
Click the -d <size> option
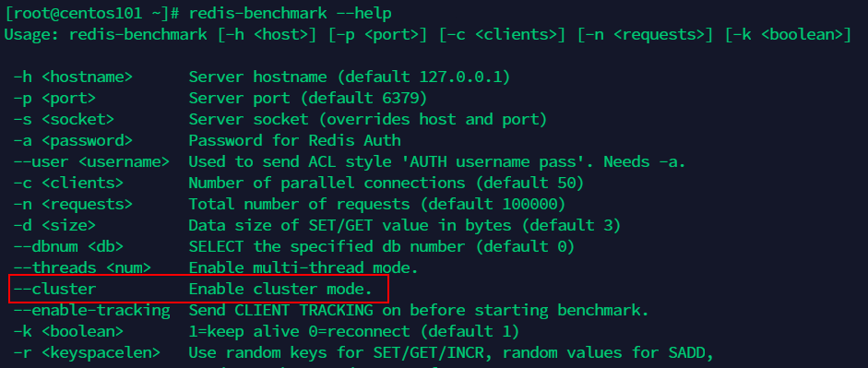point(54,226)
